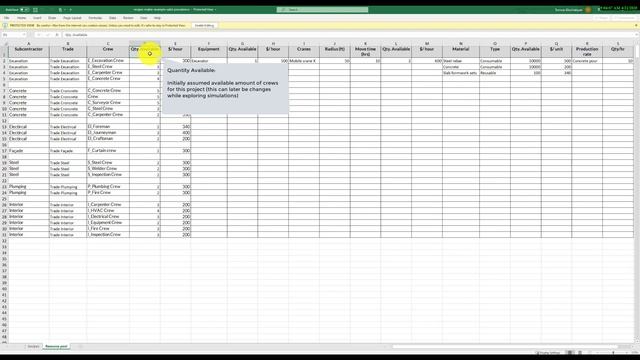Select the F_Curtain crew cell

click(108, 151)
